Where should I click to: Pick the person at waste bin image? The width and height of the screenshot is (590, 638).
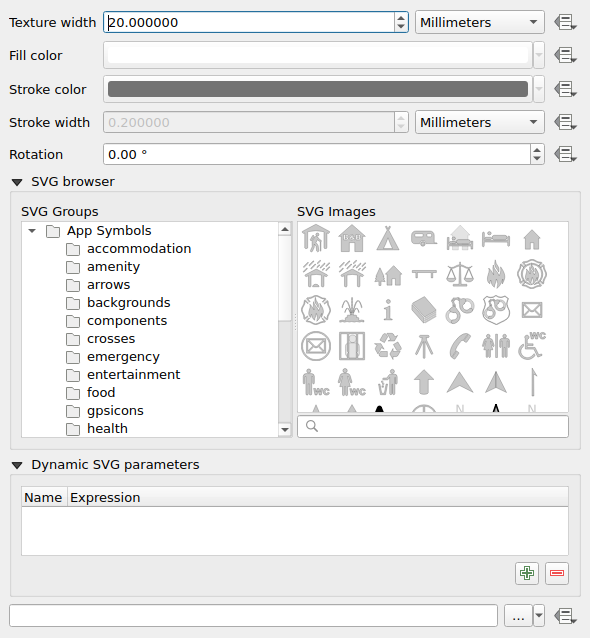click(x=388, y=382)
